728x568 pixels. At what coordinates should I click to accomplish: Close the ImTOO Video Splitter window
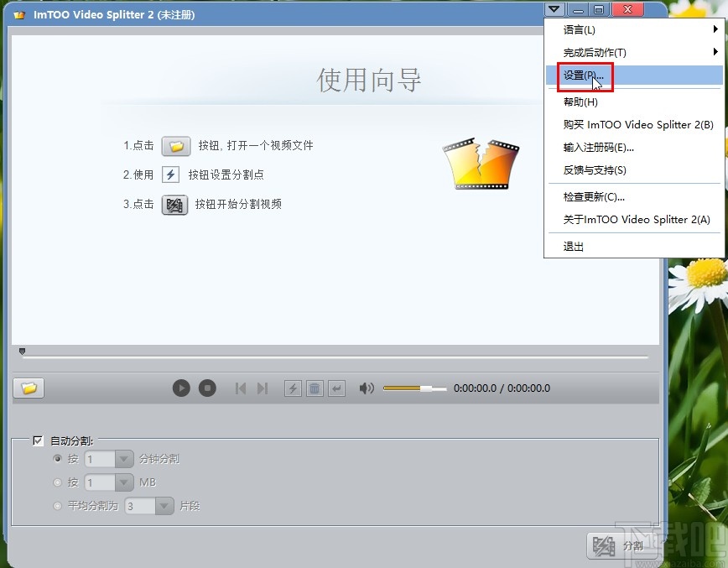627,9
